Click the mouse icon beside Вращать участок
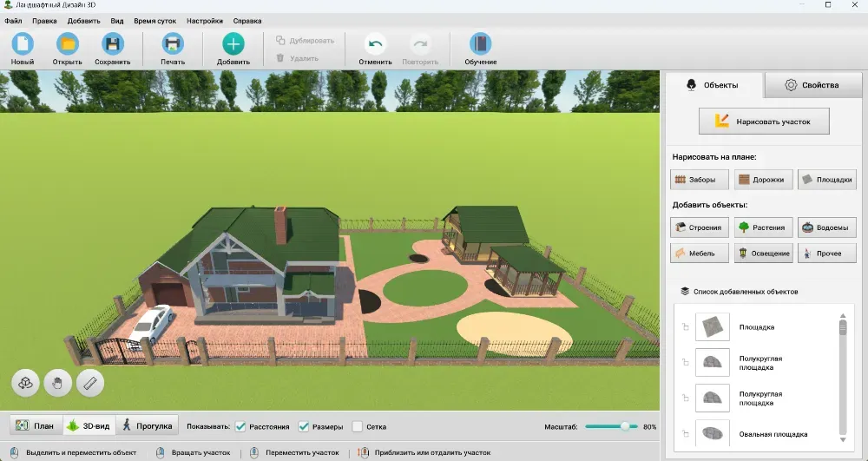The width and height of the screenshot is (868, 461). click(160, 452)
